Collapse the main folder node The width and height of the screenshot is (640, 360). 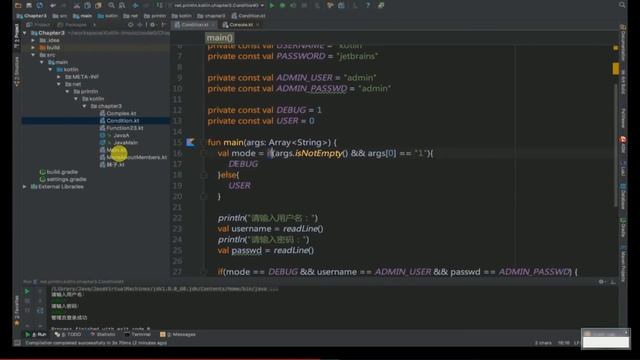point(42,62)
